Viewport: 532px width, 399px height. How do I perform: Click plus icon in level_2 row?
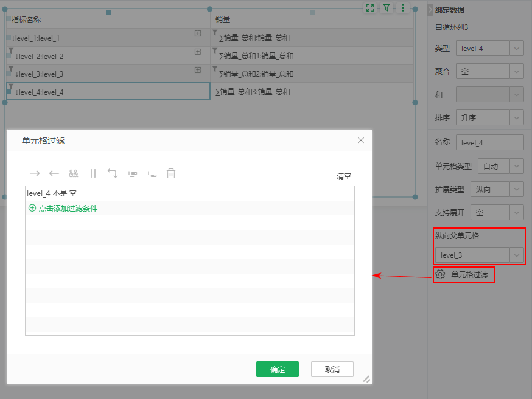click(198, 52)
